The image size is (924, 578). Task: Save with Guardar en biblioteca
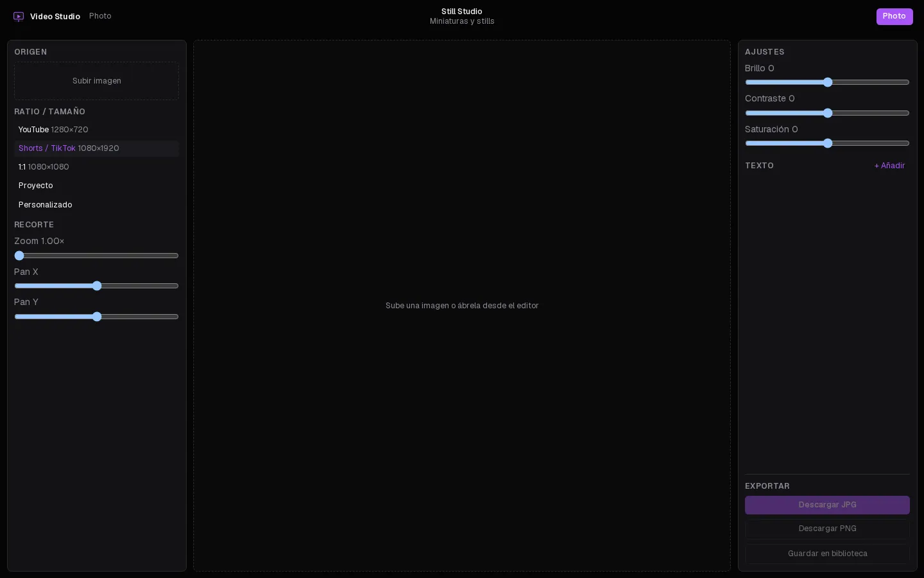coord(827,554)
